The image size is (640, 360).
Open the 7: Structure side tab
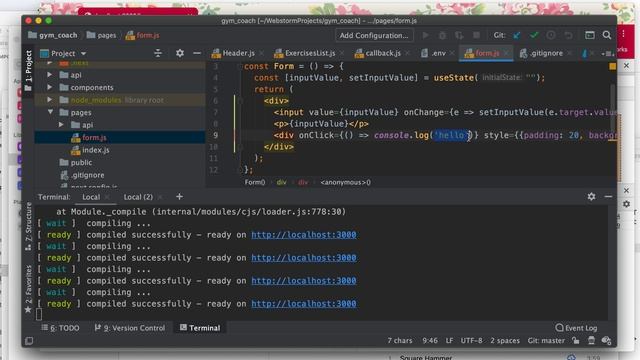(28, 227)
